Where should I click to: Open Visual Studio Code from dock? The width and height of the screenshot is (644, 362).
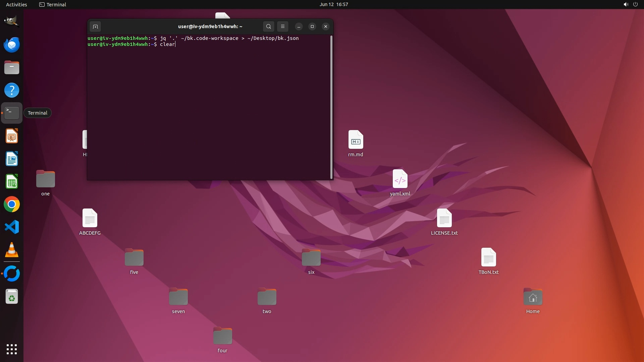(12, 227)
